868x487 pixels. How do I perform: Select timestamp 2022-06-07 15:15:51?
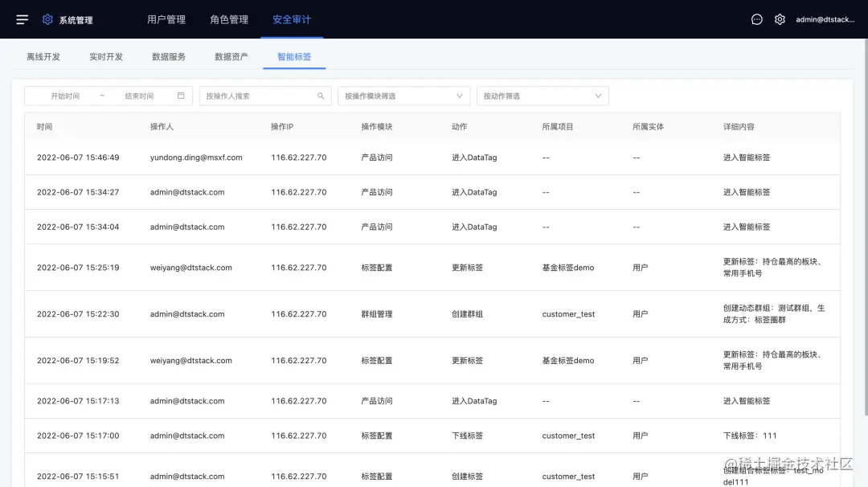click(78, 476)
